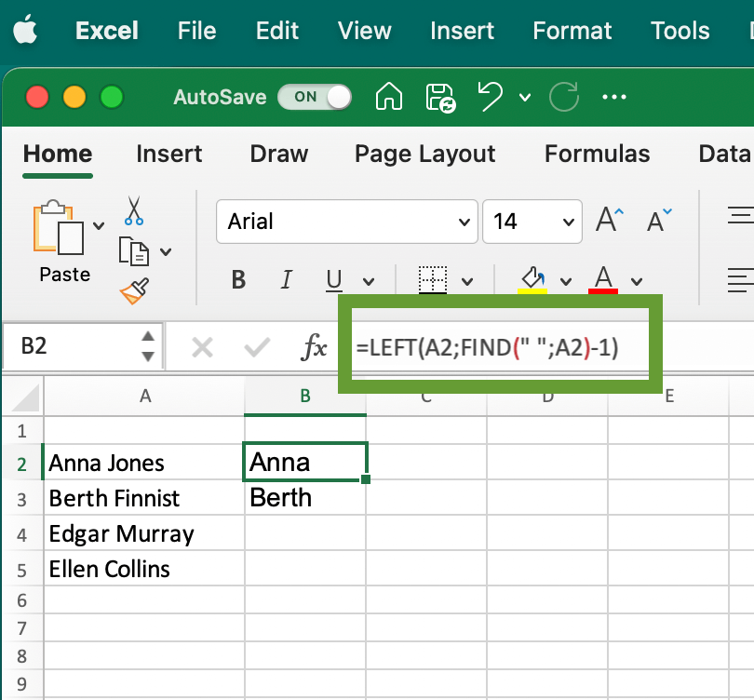Image resolution: width=754 pixels, height=700 pixels.
Task: Select row 5 header
Action: click(x=22, y=571)
